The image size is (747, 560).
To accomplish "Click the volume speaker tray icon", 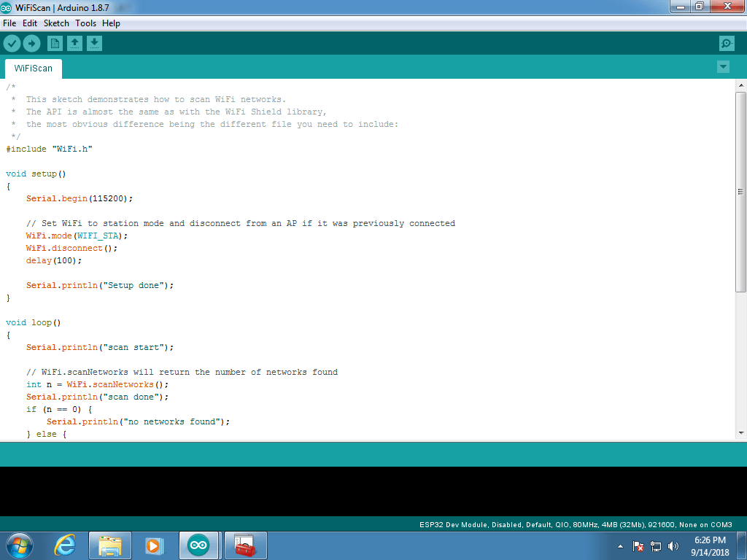I will [673, 546].
